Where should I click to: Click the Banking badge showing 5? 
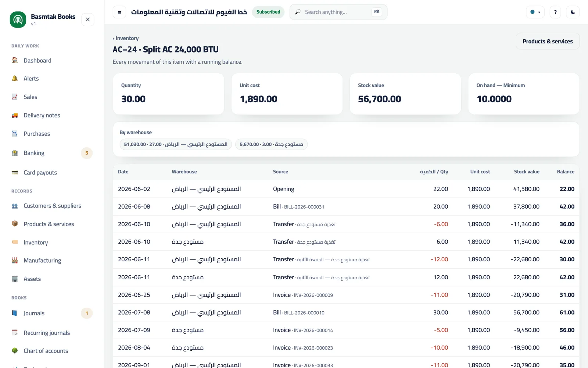tap(87, 153)
